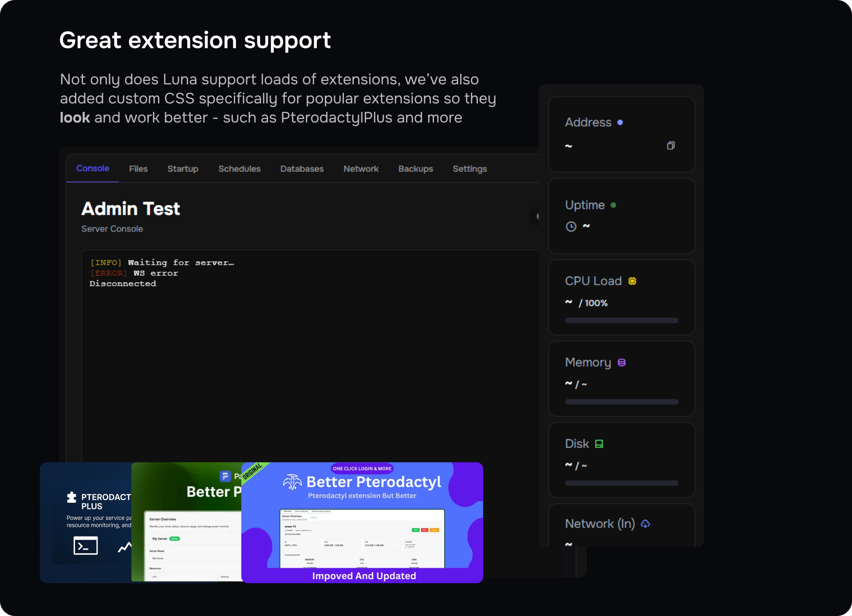Click the Pterodactyl Plus puzzle piece icon
This screenshot has width=852, height=616.
(x=71, y=497)
